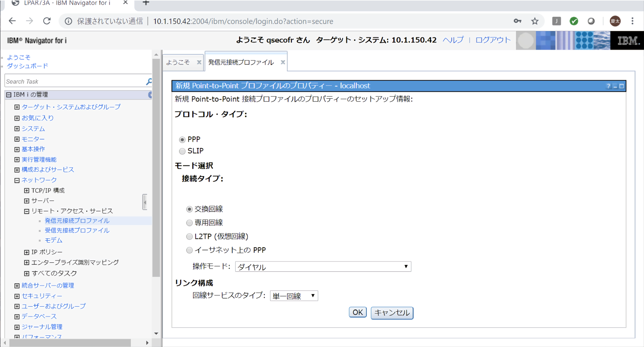Switch to the 発信元接続プロファイル tab

241,62
